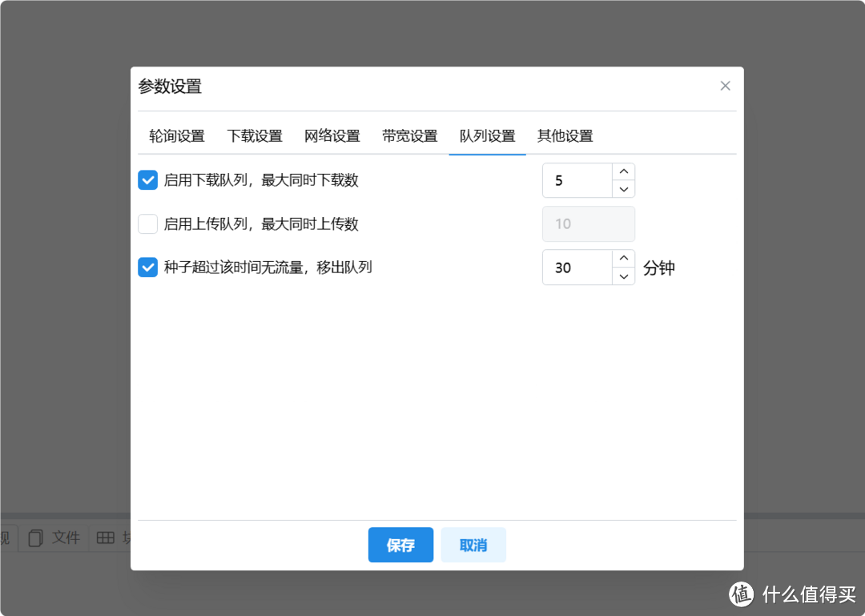
Task: Enable the 启用上传队列 checkbox
Action: point(147,224)
